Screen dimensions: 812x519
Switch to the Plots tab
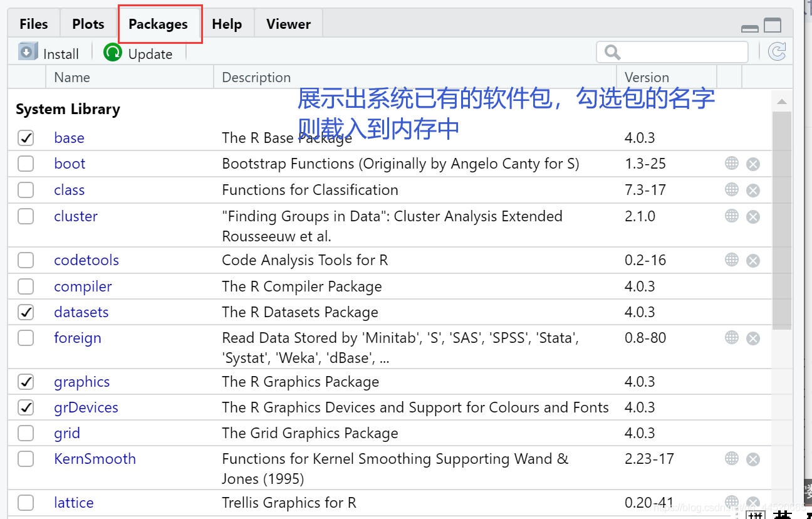click(88, 24)
